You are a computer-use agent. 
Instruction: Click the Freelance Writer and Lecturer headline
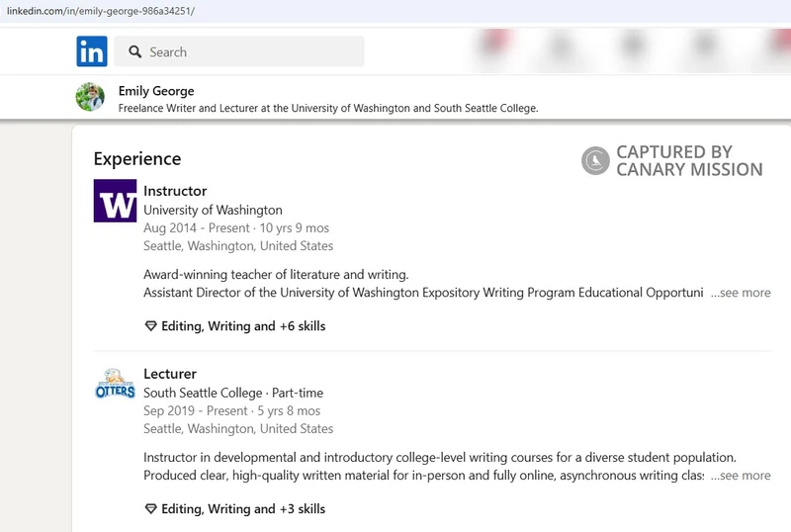point(328,108)
